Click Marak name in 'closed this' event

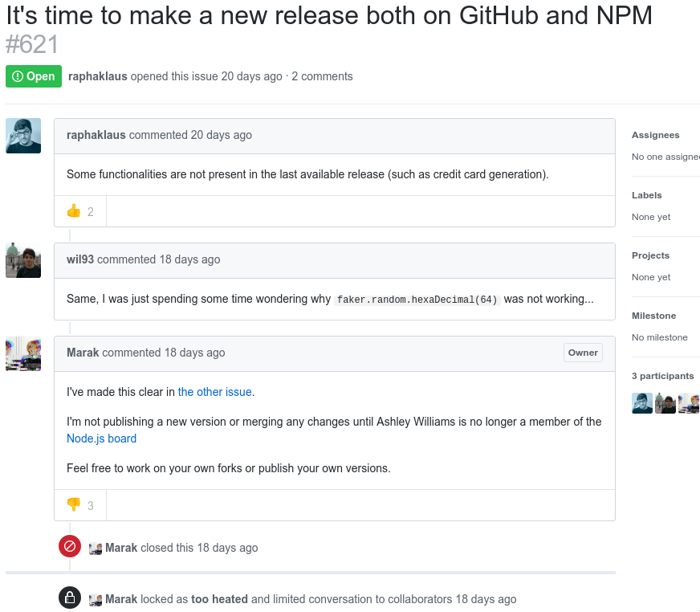121,548
